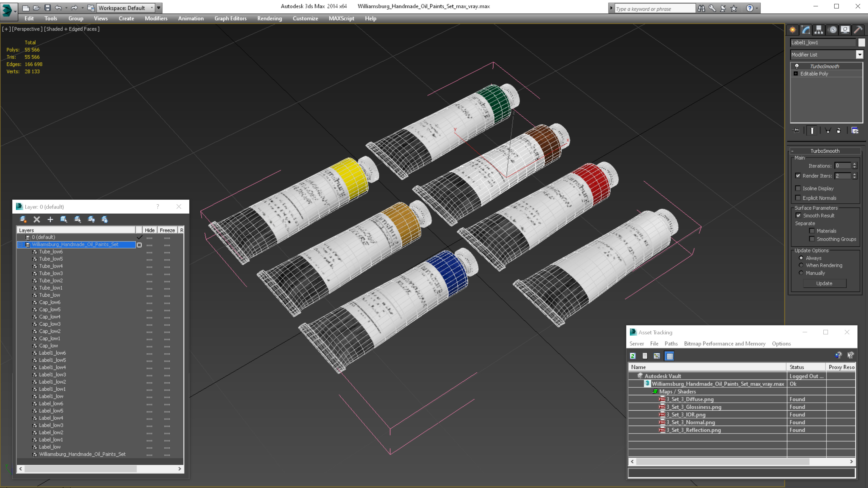Click the Update button

pyautogui.click(x=824, y=283)
